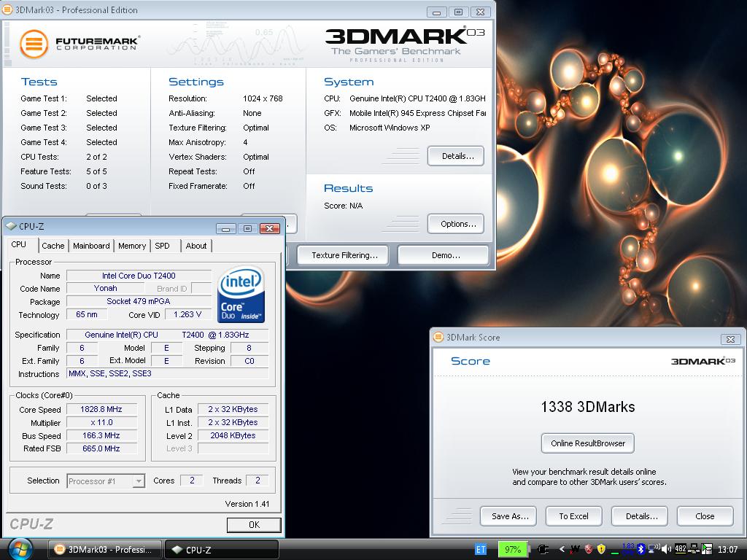Screen dimensions: 747x560
Task: Open Details in the 3DMark Score window
Action: point(640,516)
